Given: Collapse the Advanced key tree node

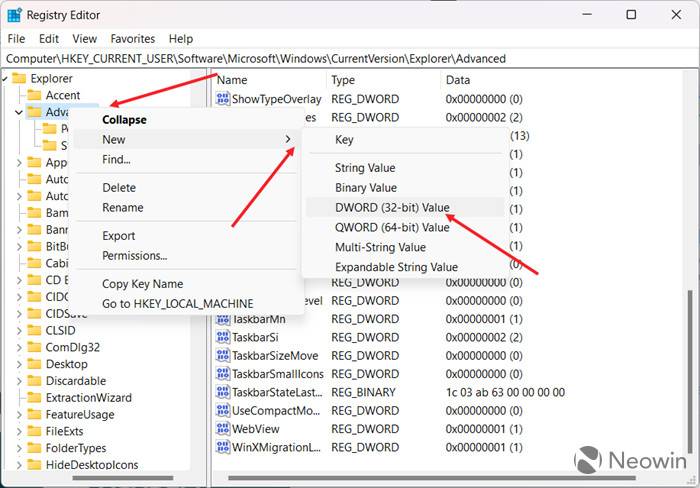Looking at the screenshot, I should 19,112.
